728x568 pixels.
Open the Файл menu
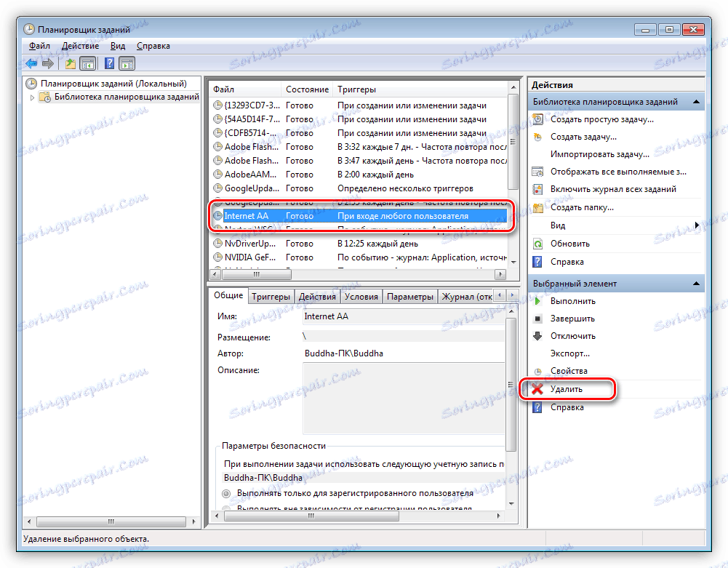[x=39, y=46]
